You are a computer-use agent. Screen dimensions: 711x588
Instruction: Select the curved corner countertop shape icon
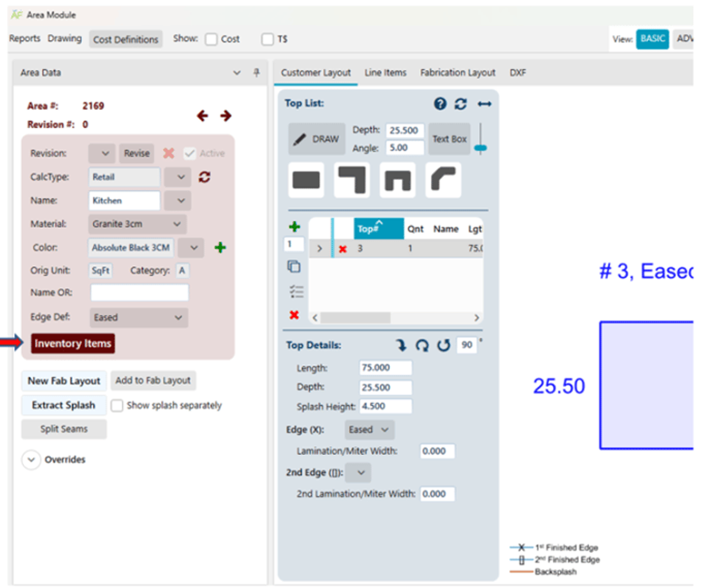tap(443, 180)
